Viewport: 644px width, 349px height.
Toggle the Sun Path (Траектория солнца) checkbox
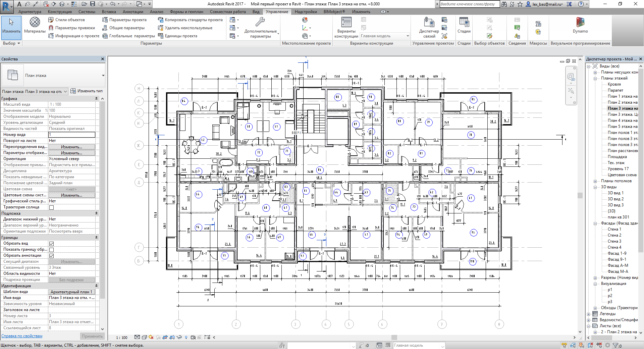52,207
